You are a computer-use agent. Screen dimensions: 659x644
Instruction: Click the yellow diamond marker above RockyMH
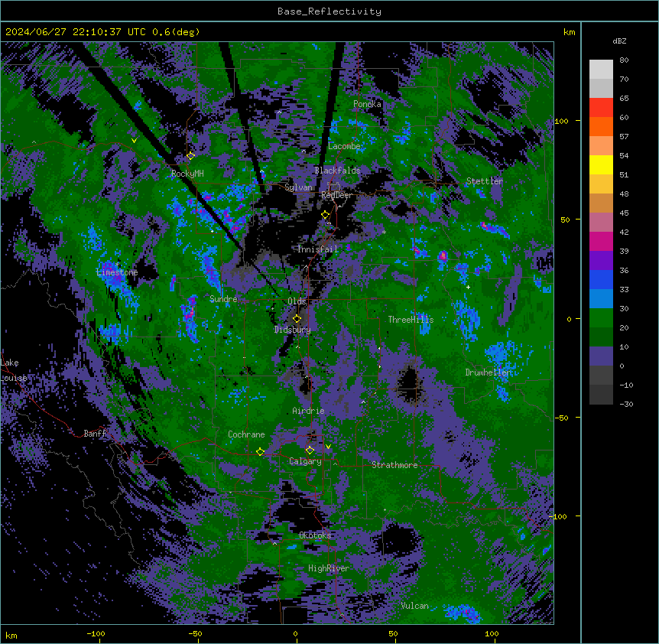[190, 156]
